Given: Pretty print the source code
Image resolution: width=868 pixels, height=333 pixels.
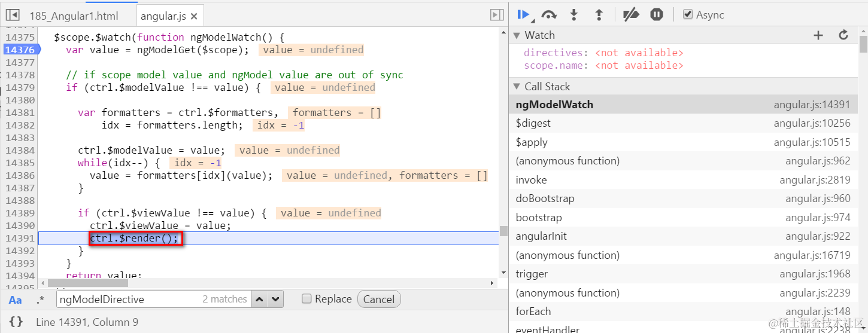Looking at the screenshot, I should click(16, 322).
